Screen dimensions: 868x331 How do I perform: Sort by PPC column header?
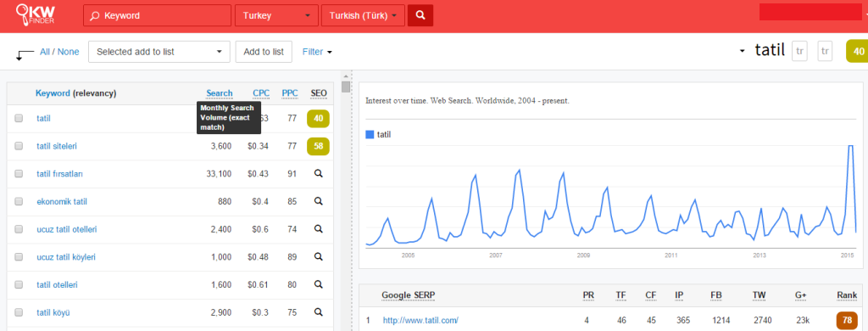tap(290, 93)
